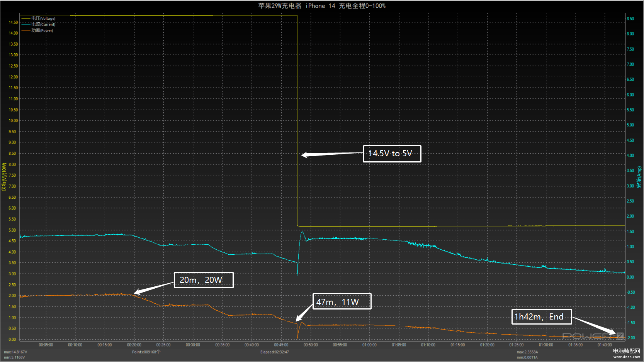Screen dimensions: 644x362
Task: Click the 功率(Power) legend entry
Action: pyautogui.click(x=37, y=30)
